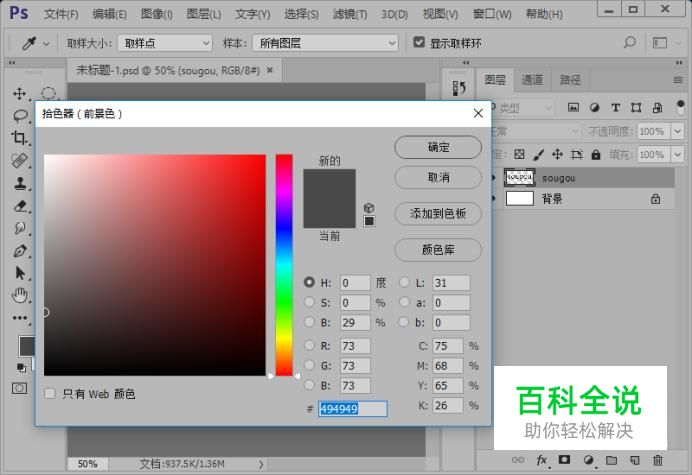Select the Lab a radio button
Screen dimensions: 692x475
point(404,302)
